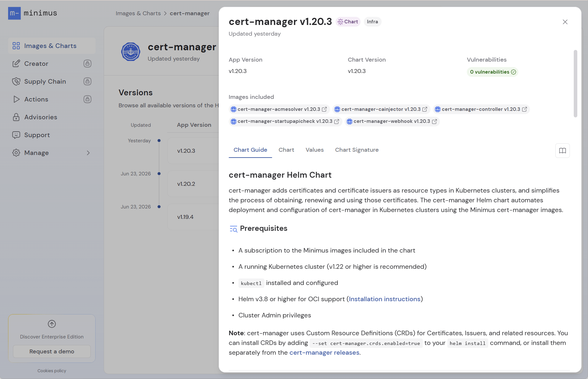Click the verified check icon on vulnerabilities badge

(x=513, y=72)
